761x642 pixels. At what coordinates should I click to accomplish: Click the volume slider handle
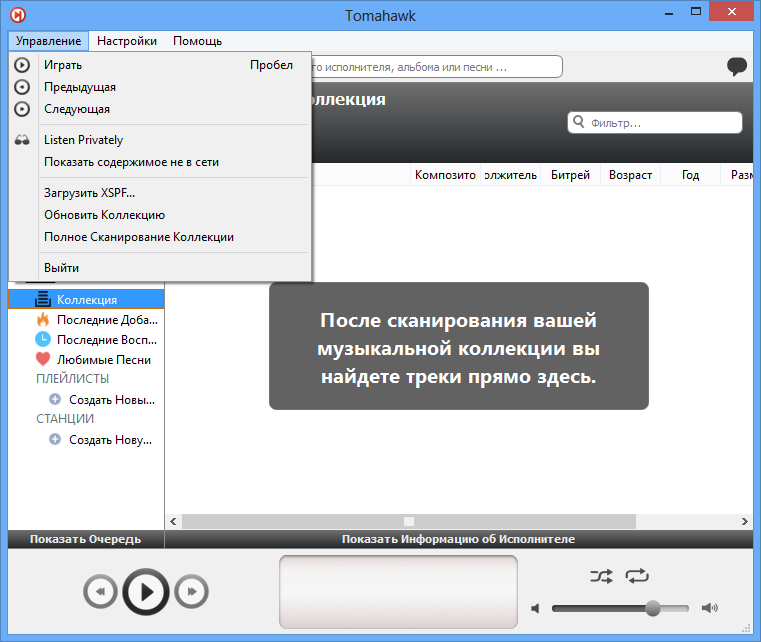653,608
